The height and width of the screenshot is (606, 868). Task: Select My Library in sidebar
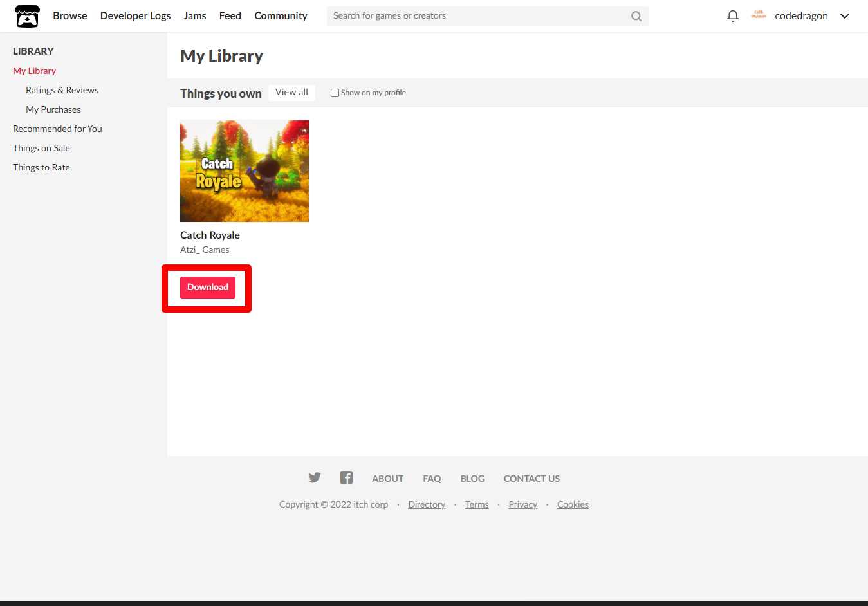tap(35, 71)
